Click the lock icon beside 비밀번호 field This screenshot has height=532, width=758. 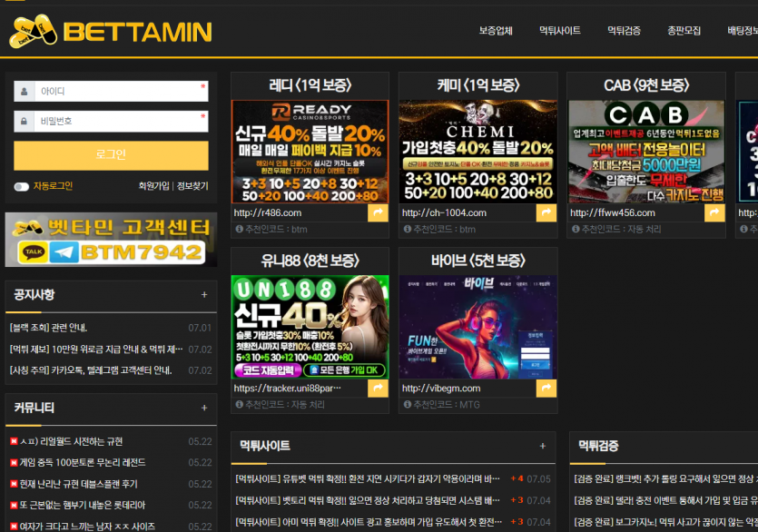pyautogui.click(x=25, y=122)
